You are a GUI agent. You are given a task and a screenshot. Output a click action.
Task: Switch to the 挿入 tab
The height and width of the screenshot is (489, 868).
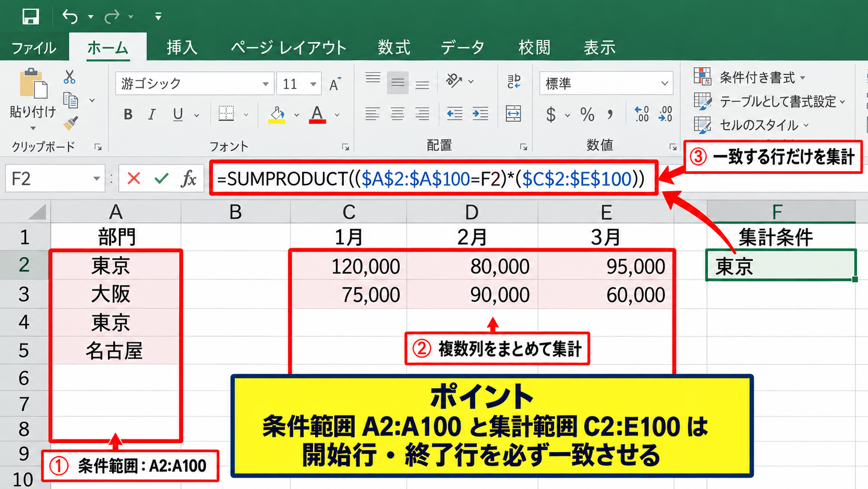click(182, 47)
